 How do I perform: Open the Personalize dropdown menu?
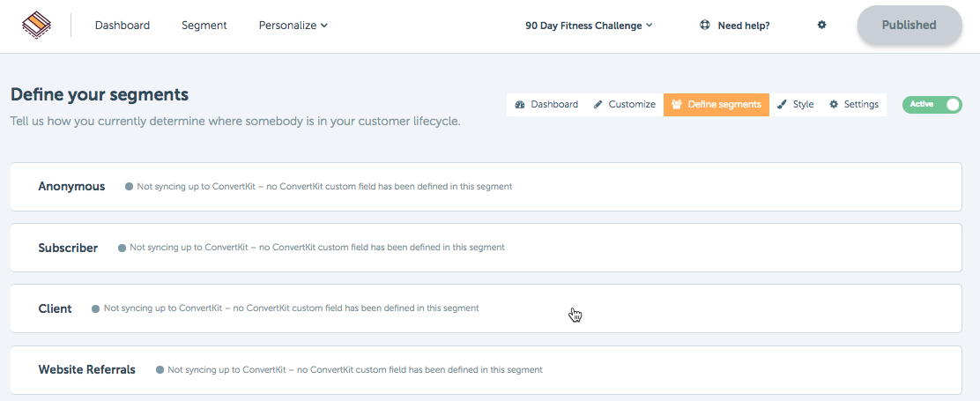tap(293, 26)
